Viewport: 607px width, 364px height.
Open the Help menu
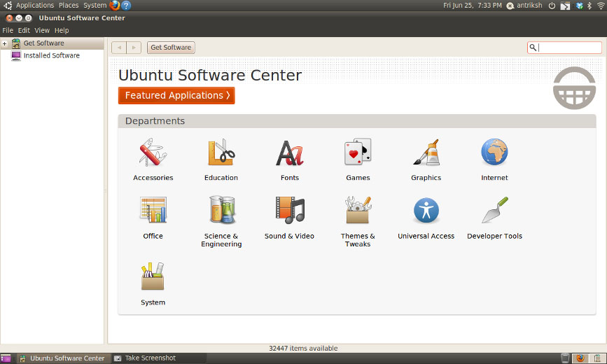[62, 30]
